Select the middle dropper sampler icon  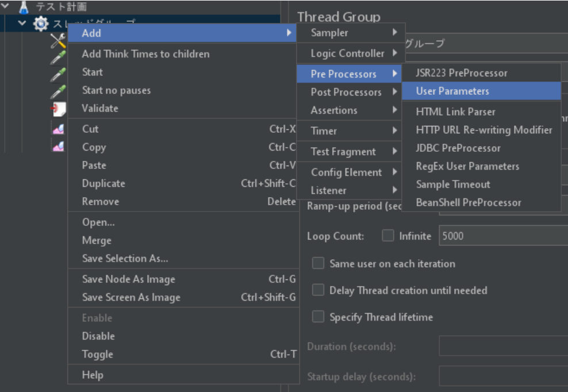click(57, 75)
